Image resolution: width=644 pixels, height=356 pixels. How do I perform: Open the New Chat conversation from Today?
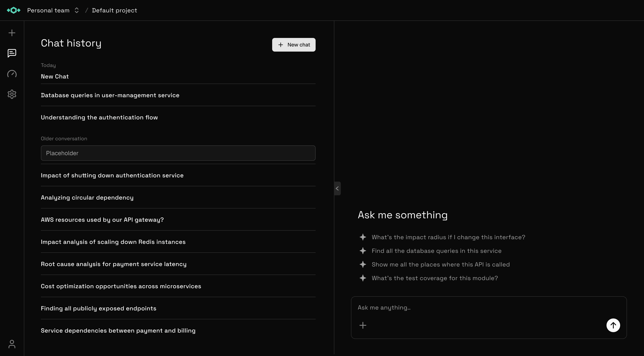coord(55,77)
